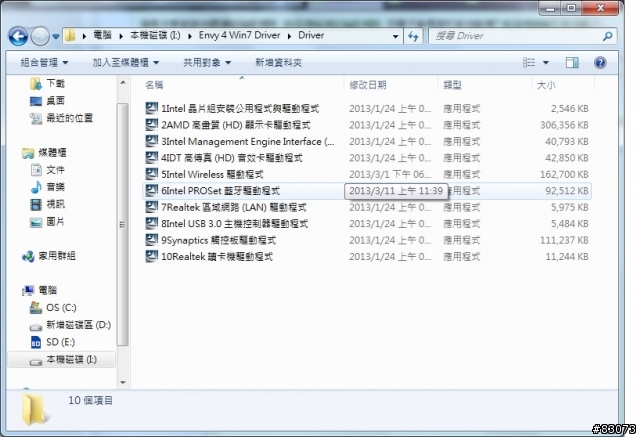Click the 111,237 KB size value

coord(564,240)
